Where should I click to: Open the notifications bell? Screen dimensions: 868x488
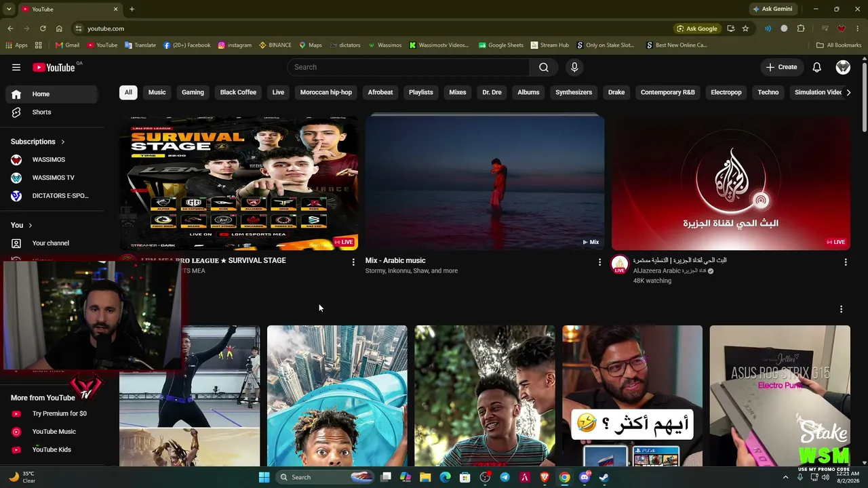pyautogui.click(x=817, y=67)
